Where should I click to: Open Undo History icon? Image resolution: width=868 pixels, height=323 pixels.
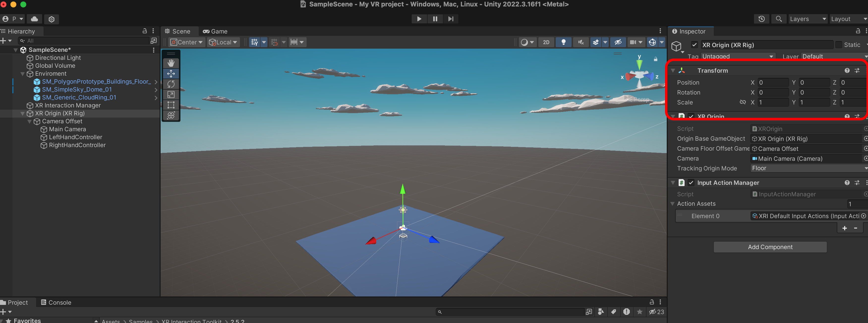click(x=761, y=19)
